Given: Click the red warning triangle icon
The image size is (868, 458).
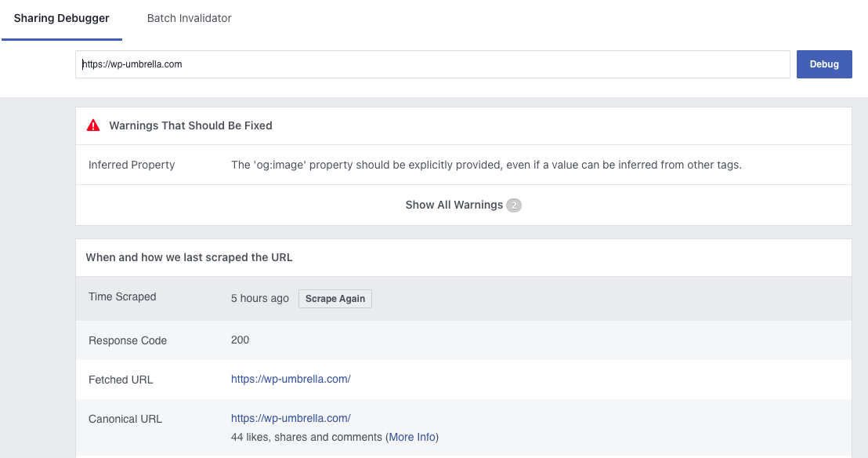Looking at the screenshot, I should pos(94,125).
